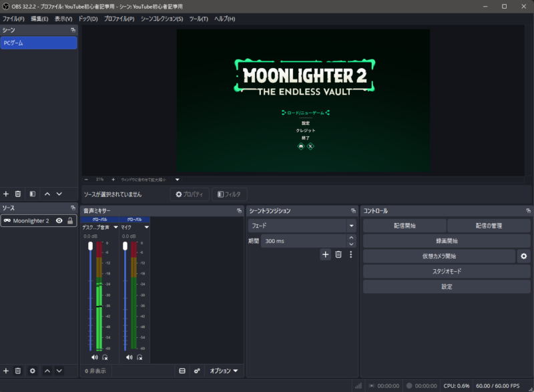
Task: Open virtual camera settings gear icon
Action: (x=524, y=256)
